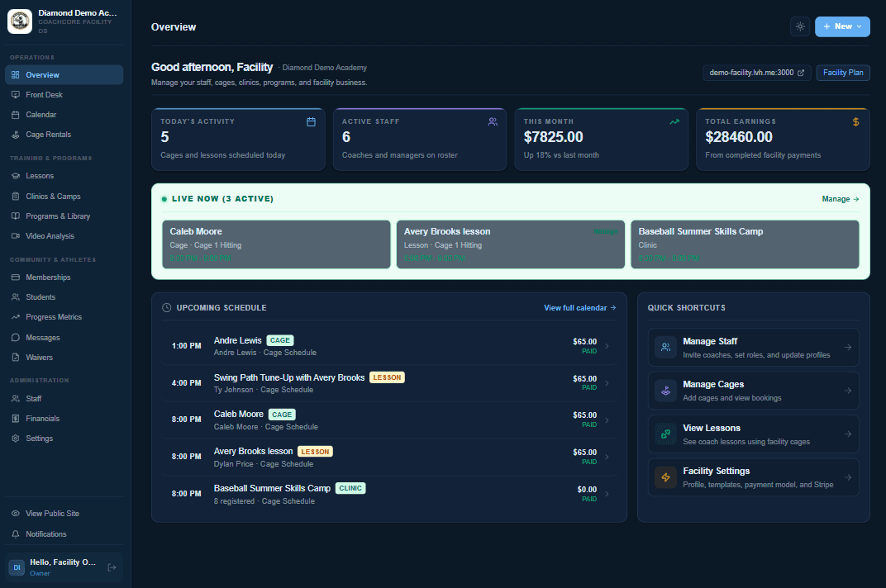Click arrow on Manage Staff shortcut
The image size is (886, 588).
tap(848, 348)
